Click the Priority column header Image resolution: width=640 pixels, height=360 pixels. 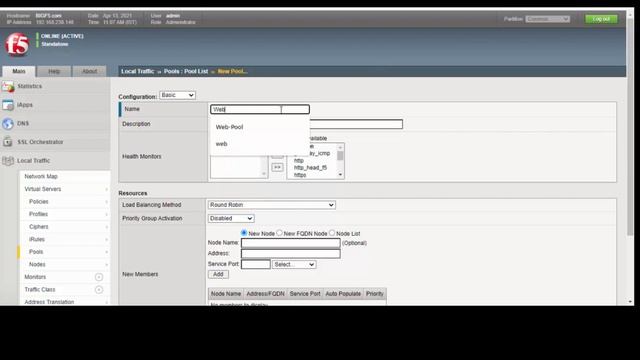tap(375, 294)
